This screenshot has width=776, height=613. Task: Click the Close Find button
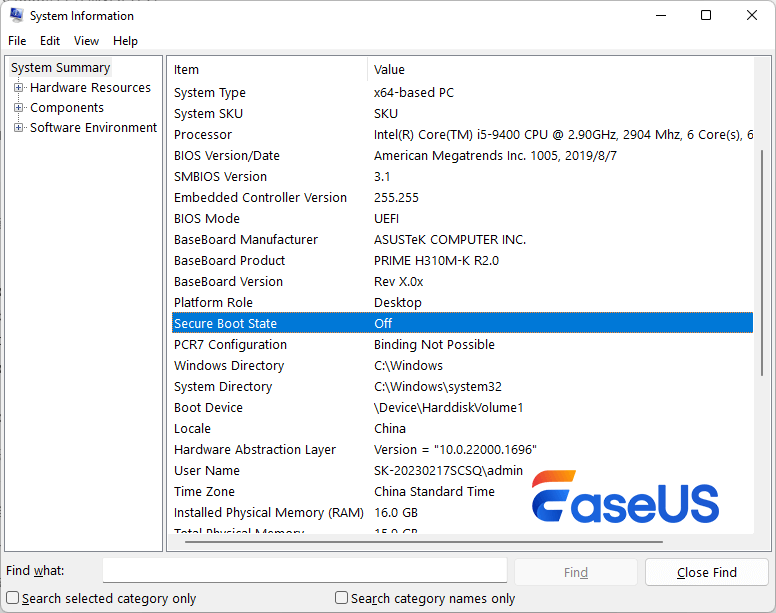[x=707, y=572]
